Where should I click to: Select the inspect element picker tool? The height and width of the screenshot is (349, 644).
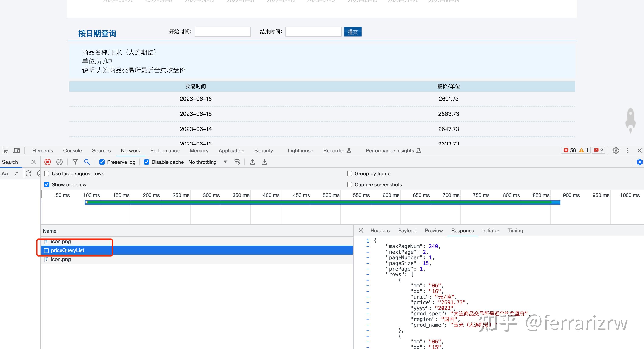[5, 150]
